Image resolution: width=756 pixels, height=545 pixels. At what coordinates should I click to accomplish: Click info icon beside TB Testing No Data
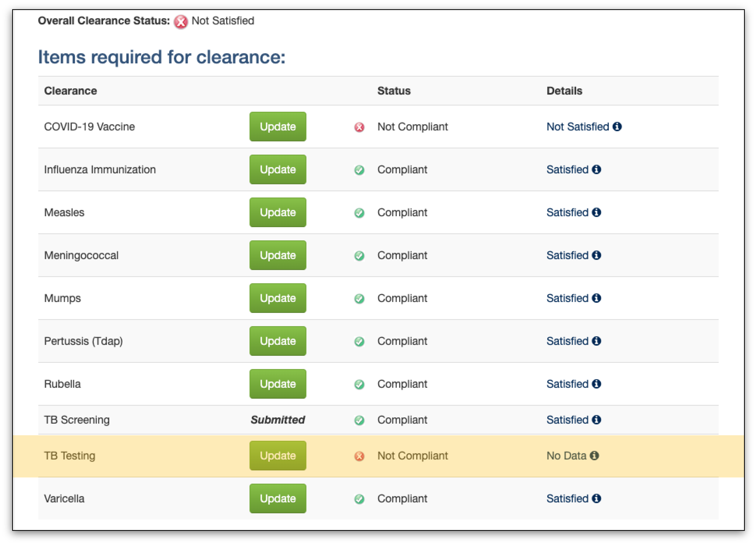594,455
